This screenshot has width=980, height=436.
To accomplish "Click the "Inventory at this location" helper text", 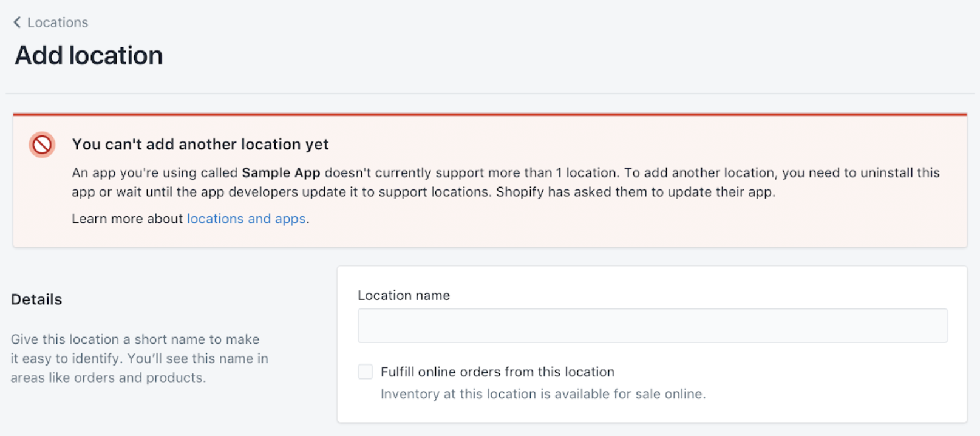I will pos(543,394).
